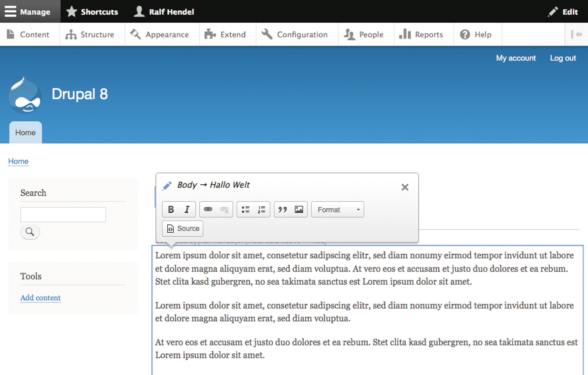This screenshot has width=588, height=375.
Task: Insert a numbered list
Action: (x=262, y=210)
